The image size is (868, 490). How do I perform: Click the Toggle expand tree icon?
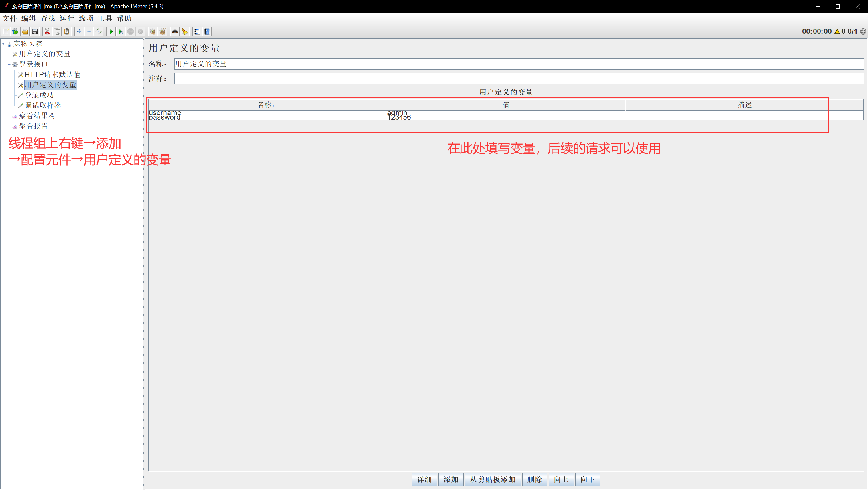[x=99, y=31]
